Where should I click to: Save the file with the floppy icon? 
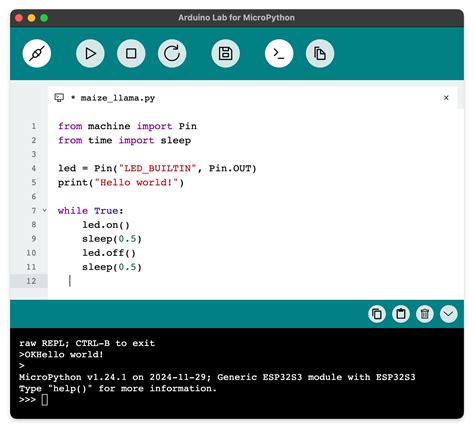tap(226, 53)
